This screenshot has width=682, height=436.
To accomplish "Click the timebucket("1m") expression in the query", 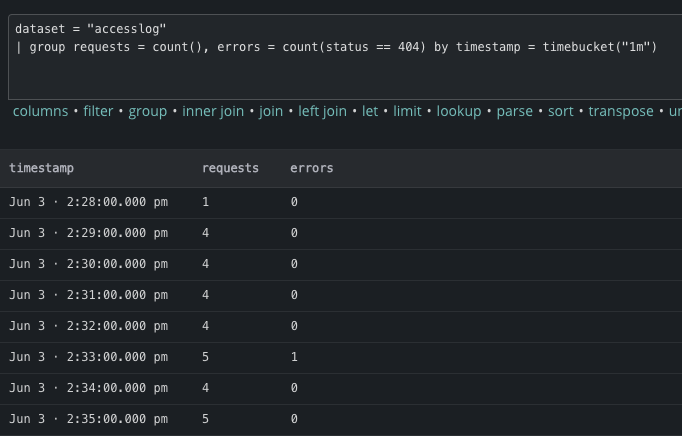I will [599, 47].
